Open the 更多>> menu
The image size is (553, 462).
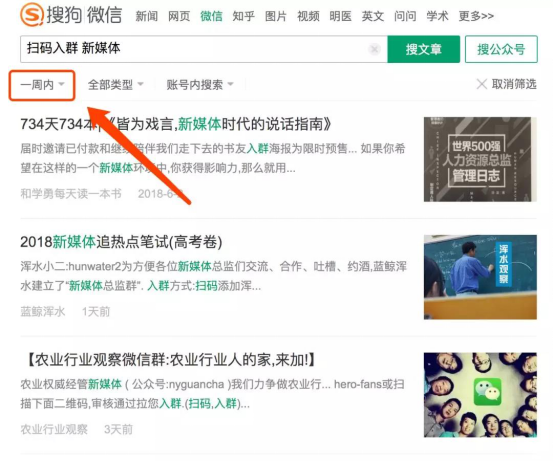476,16
